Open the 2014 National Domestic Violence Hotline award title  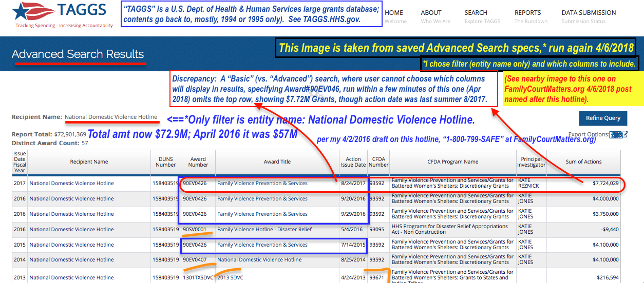pyautogui.click(x=259, y=260)
